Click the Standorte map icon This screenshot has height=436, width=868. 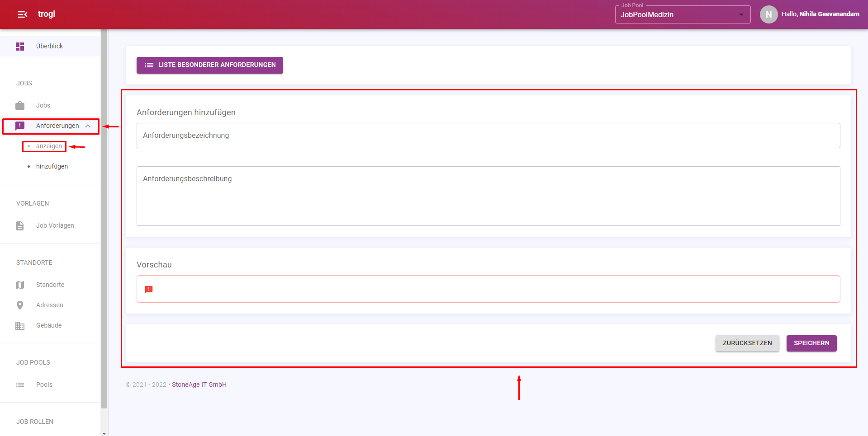point(20,285)
